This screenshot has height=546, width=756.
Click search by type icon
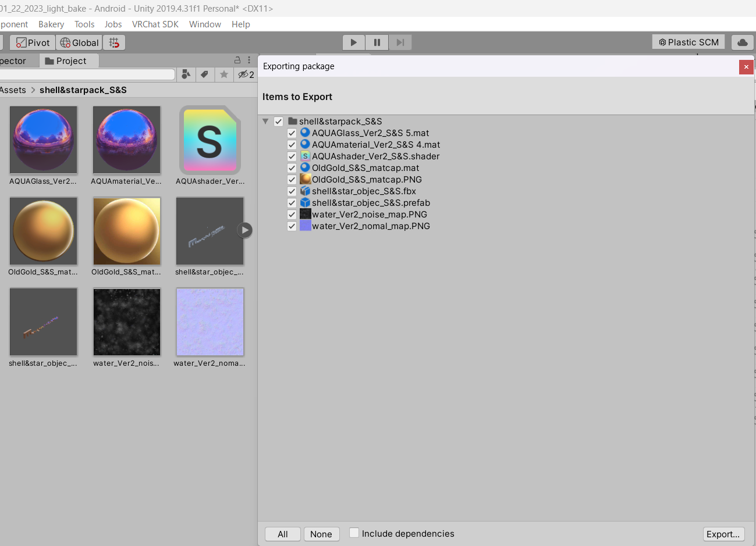click(186, 74)
